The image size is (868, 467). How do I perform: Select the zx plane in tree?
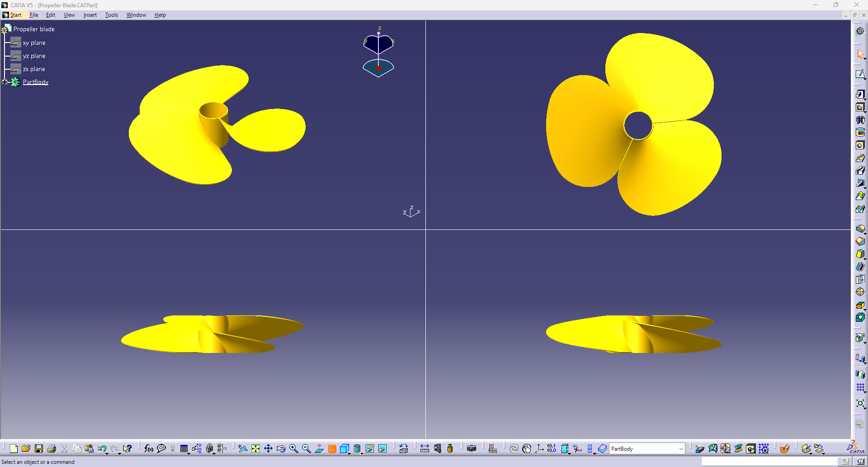(34, 69)
